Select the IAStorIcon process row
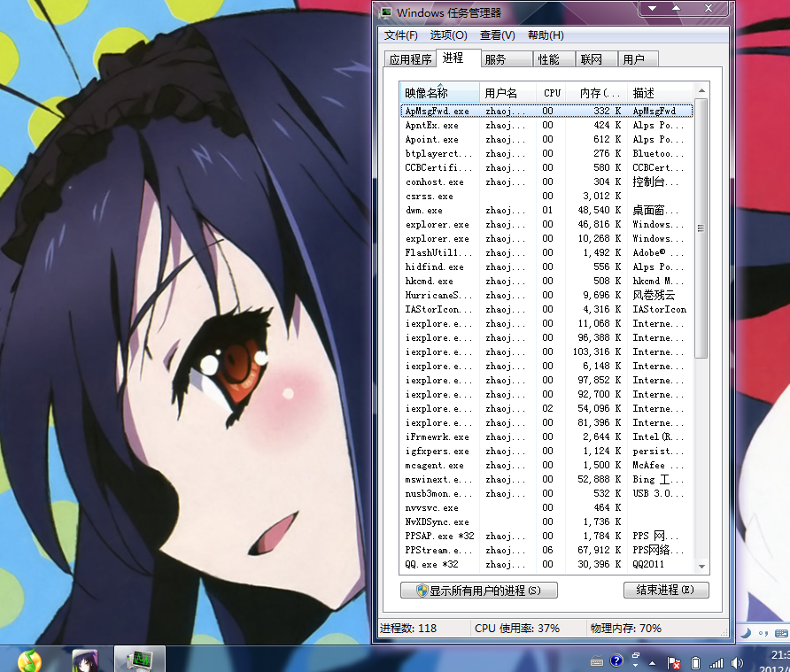 (x=546, y=309)
